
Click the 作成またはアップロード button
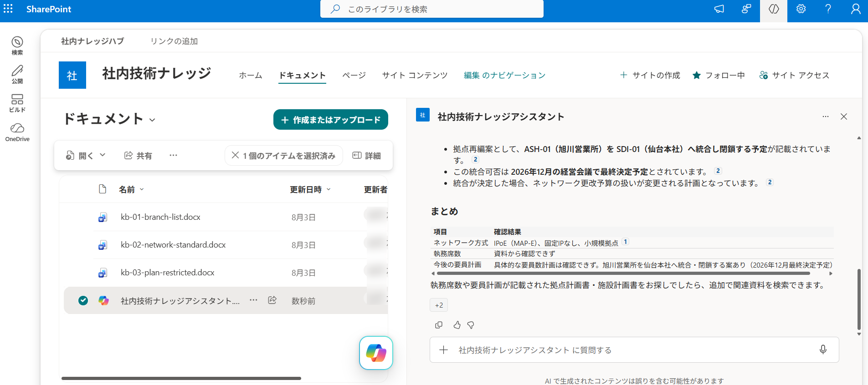(x=331, y=120)
